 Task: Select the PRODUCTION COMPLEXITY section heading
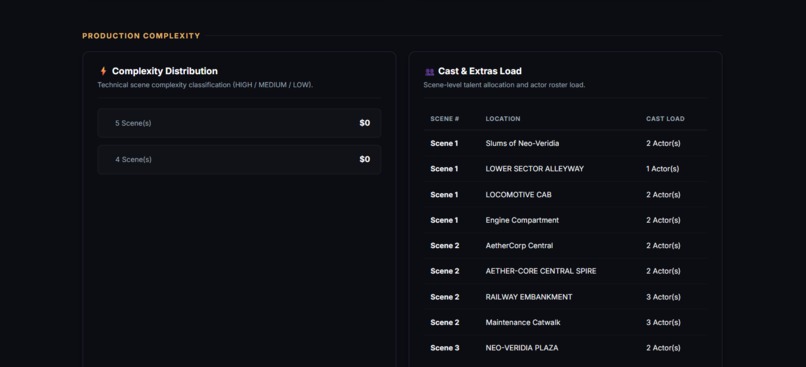pos(141,36)
